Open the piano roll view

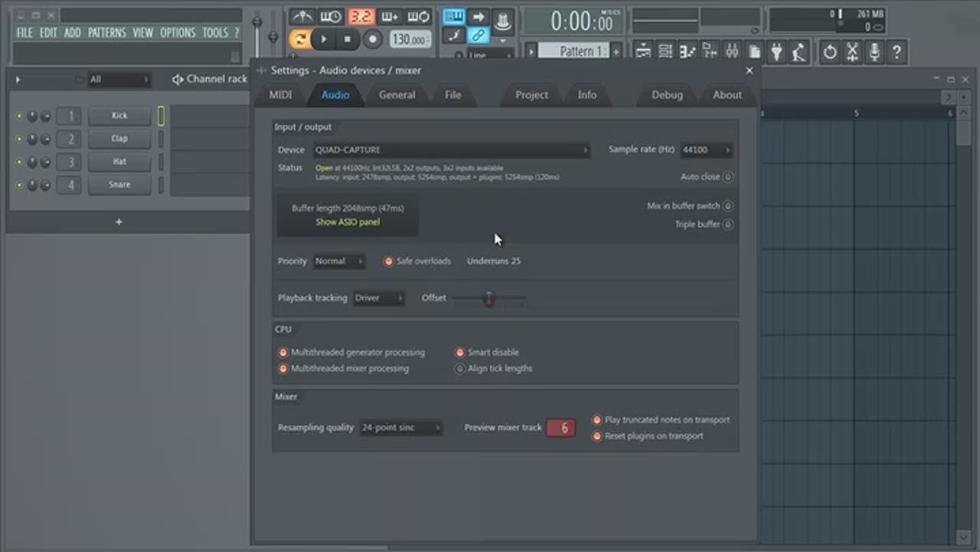tap(688, 52)
